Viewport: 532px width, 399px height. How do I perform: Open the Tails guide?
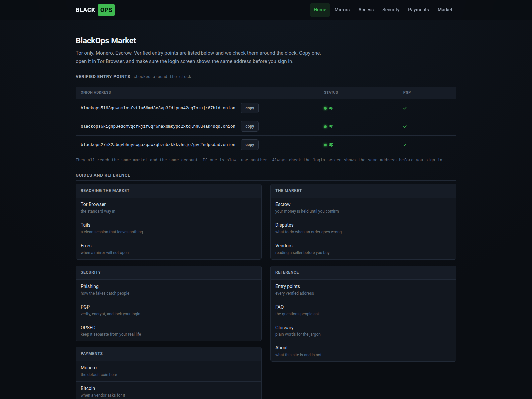pyautogui.click(x=169, y=228)
